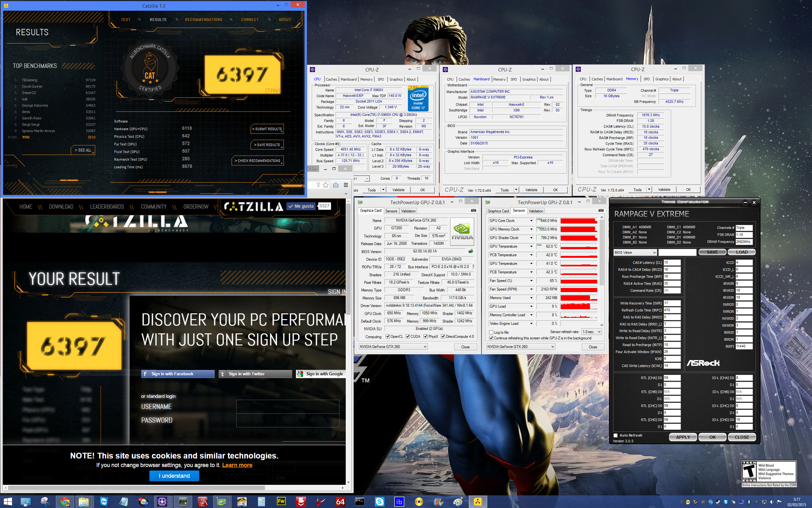Open the GPU selection dropdown in GPU-Z Graphics Card

pyautogui.click(x=393, y=347)
